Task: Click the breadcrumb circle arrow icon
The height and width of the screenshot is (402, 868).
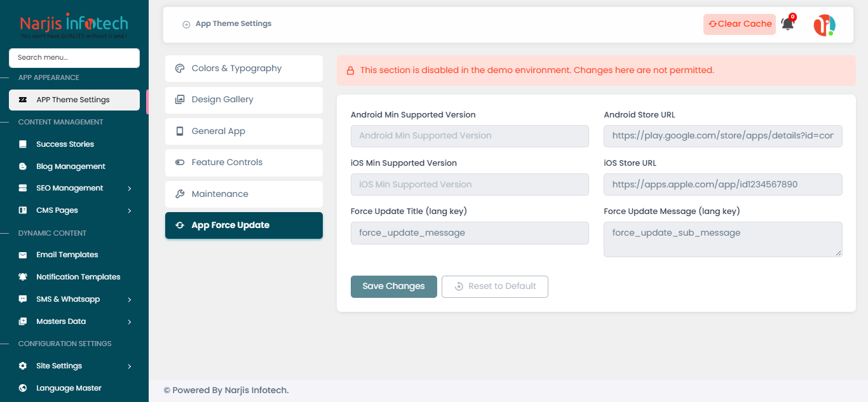Action: coord(186,25)
